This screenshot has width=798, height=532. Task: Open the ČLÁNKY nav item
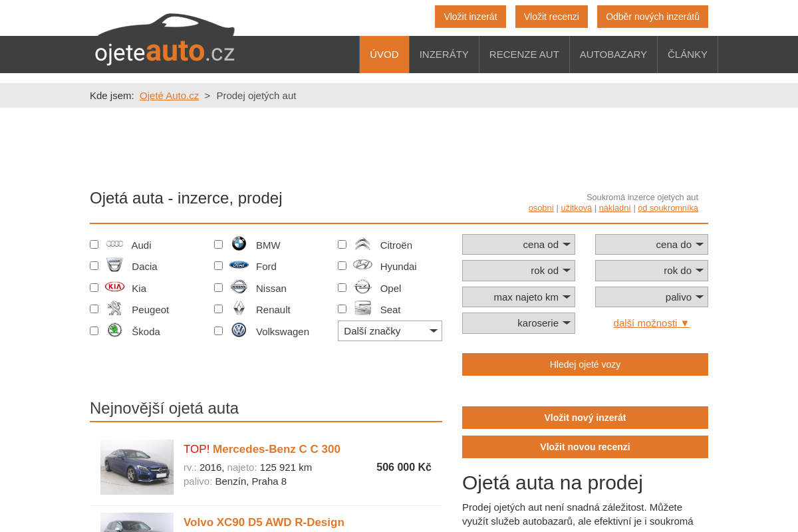point(688,55)
